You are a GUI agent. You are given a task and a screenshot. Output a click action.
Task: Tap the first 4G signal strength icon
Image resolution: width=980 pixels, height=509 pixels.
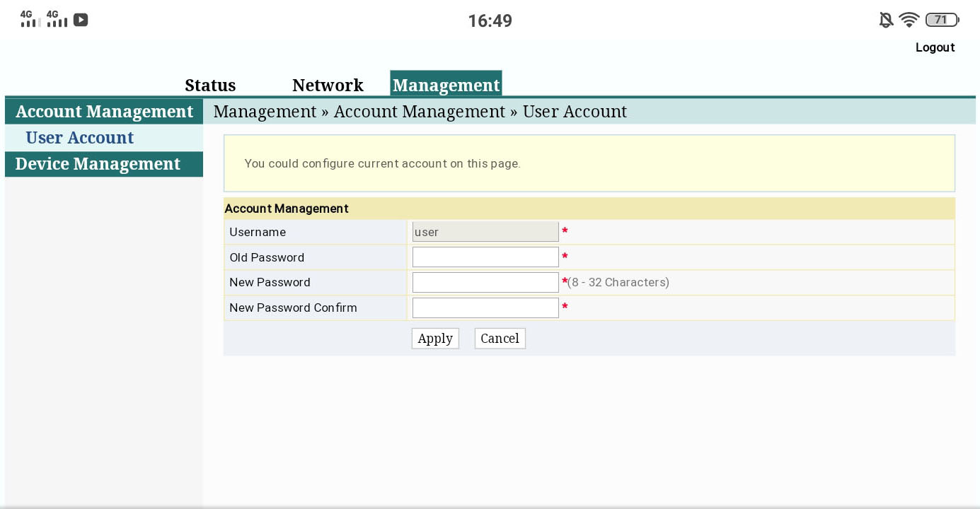[x=30, y=19]
